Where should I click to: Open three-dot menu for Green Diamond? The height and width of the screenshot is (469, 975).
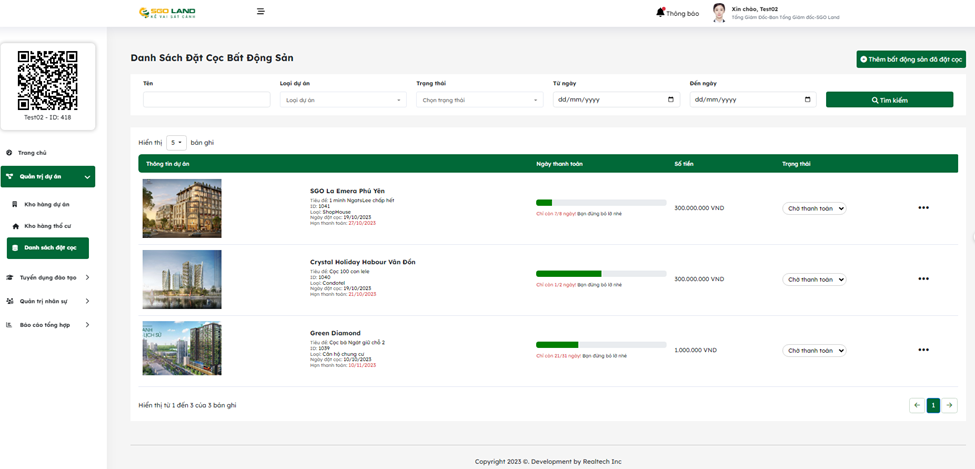[x=923, y=350]
